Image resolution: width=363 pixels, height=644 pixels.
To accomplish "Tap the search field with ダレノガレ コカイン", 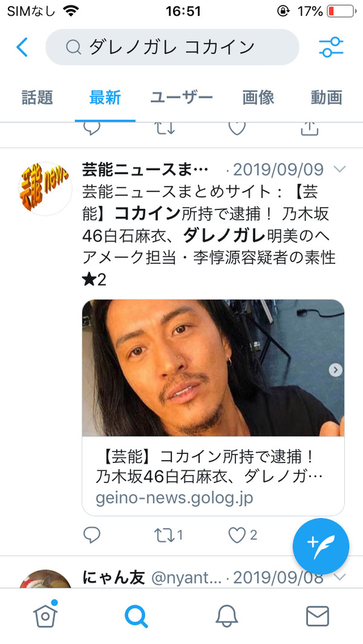I will pyautogui.click(x=172, y=47).
